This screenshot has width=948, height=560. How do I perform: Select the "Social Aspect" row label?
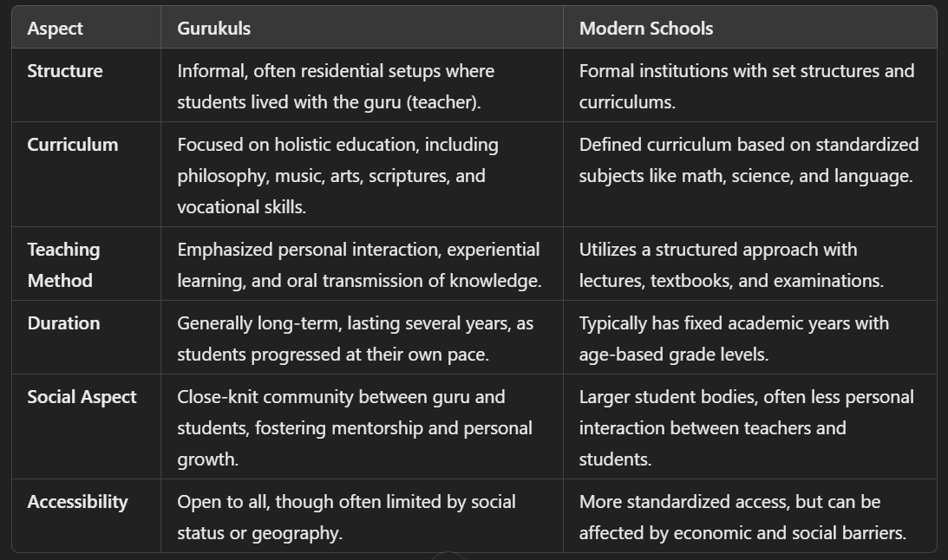(82, 397)
